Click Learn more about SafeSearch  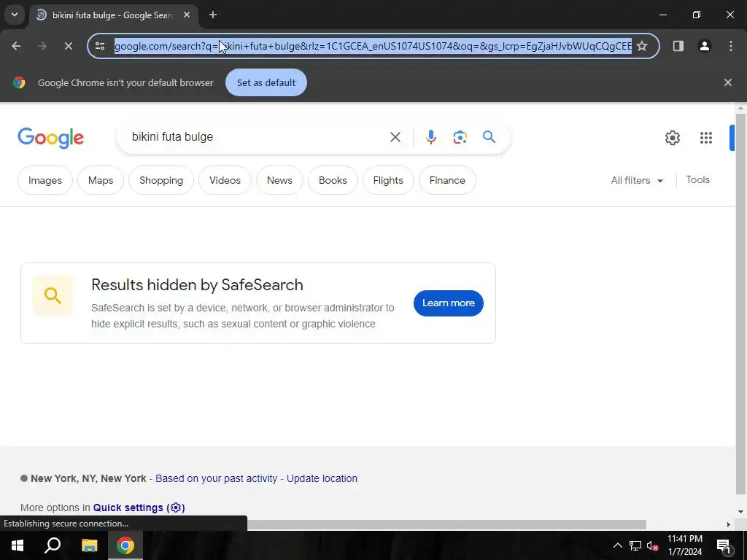pos(449,303)
